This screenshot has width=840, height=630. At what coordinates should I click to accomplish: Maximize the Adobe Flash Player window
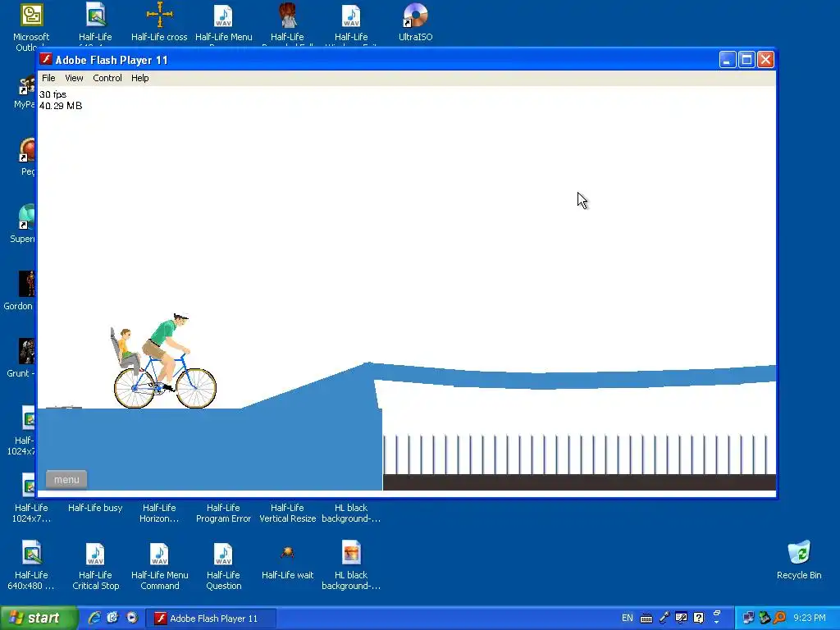coord(746,59)
